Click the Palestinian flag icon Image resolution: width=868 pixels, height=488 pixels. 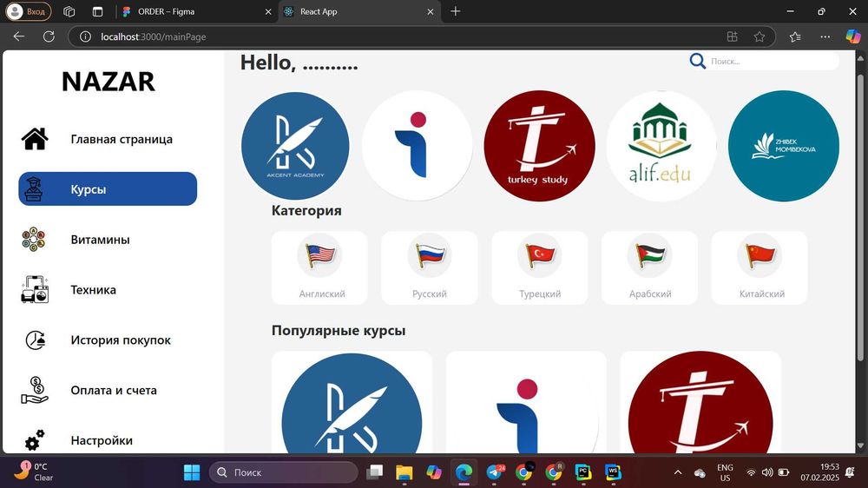tap(649, 255)
